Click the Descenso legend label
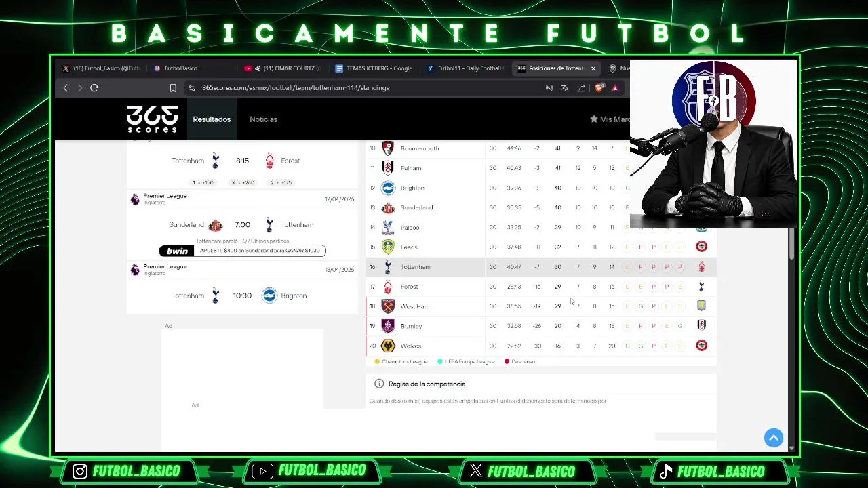The width and height of the screenshot is (868, 488). (x=523, y=362)
